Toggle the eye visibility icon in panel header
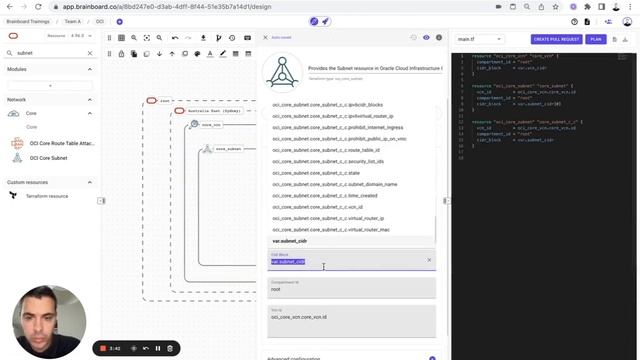 (x=426, y=38)
